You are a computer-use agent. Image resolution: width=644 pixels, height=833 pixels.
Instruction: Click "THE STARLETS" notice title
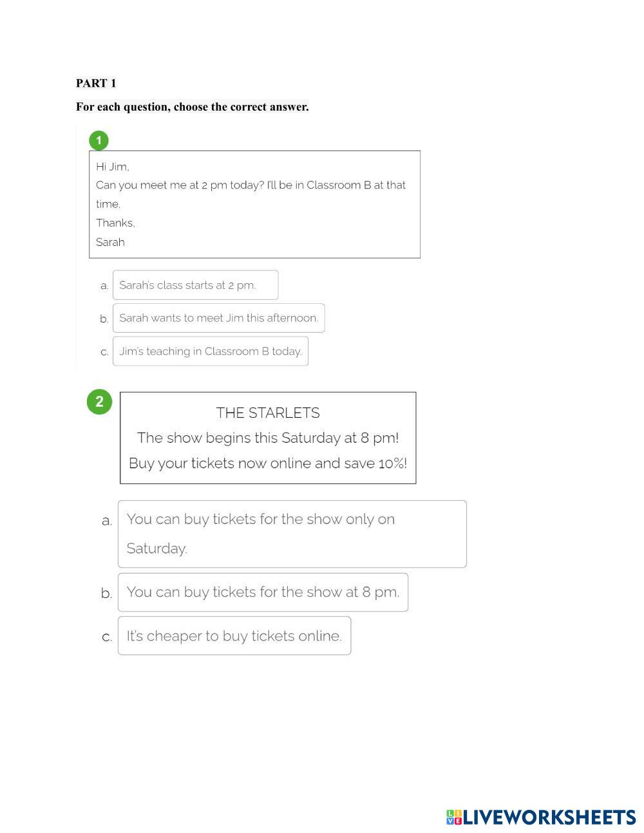(268, 413)
